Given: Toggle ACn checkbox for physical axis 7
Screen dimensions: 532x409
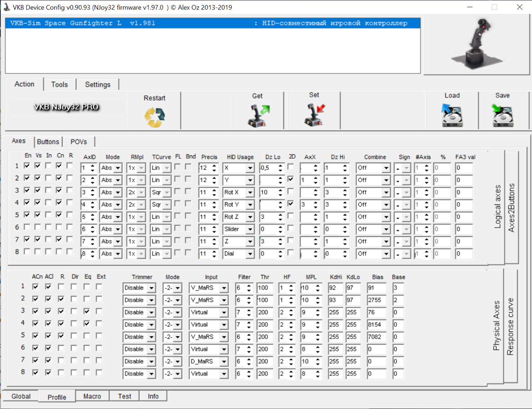Looking at the screenshot, I should (x=35, y=360).
